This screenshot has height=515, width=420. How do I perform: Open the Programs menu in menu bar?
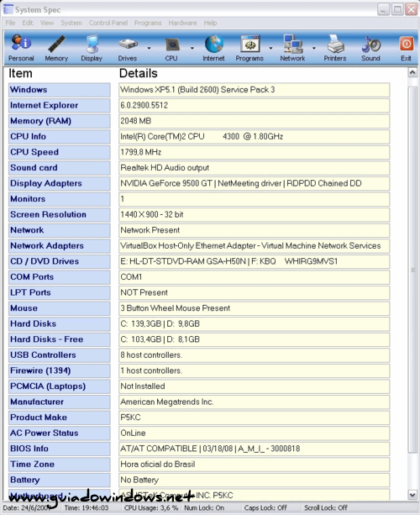(x=148, y=23)
